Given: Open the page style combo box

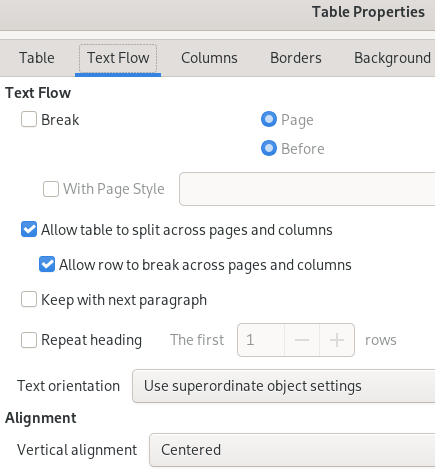Looking at the screenshot, I should 307,189.
